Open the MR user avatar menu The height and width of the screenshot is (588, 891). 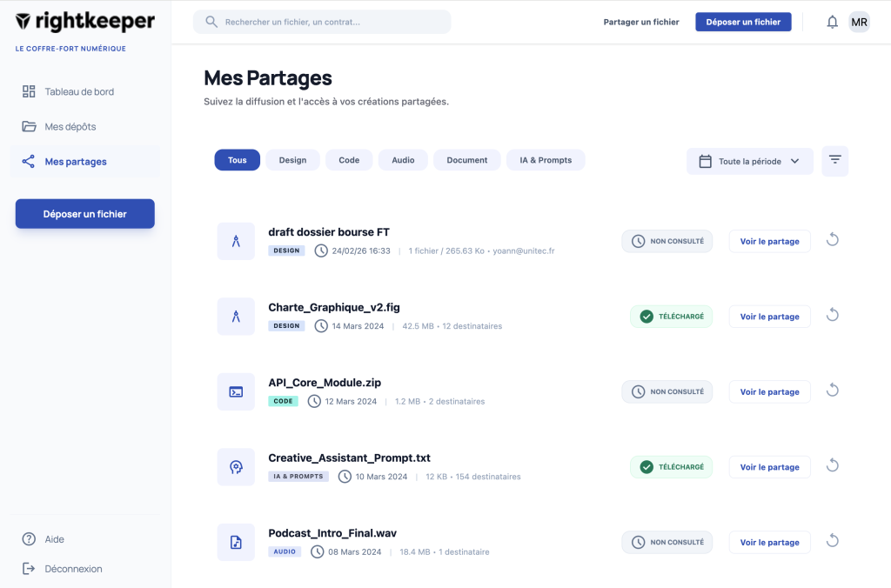(859, 22)
